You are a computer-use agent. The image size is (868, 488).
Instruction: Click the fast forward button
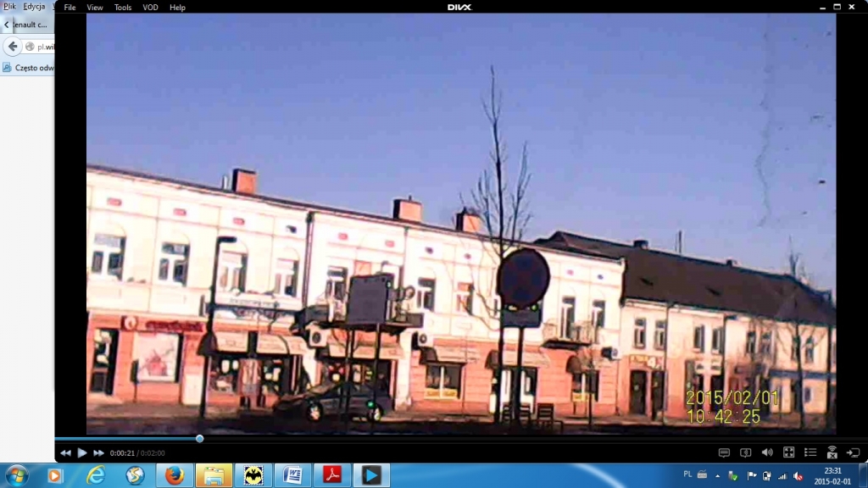[99, 453]
